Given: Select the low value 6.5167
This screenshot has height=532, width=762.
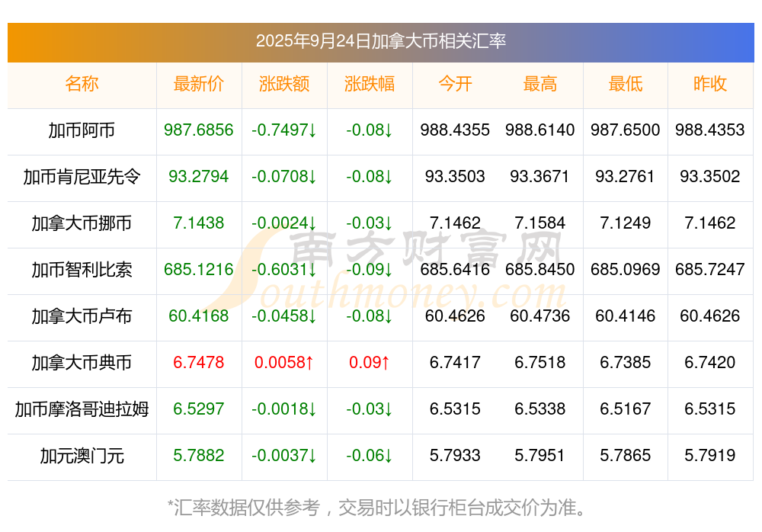Looking at the screenshot, I should coord(626,409).
